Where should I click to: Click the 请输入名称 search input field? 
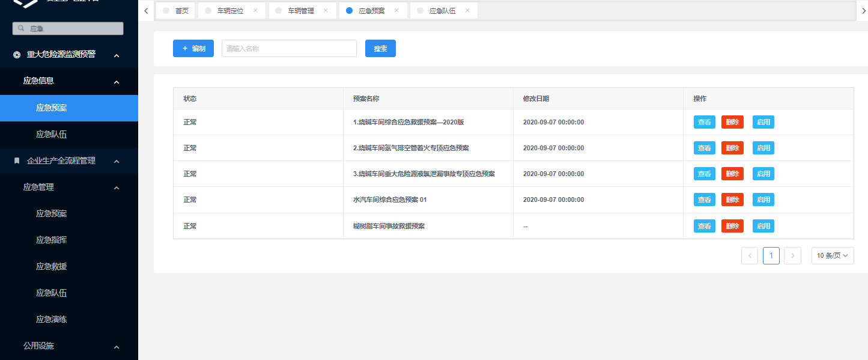click(288, 48)
